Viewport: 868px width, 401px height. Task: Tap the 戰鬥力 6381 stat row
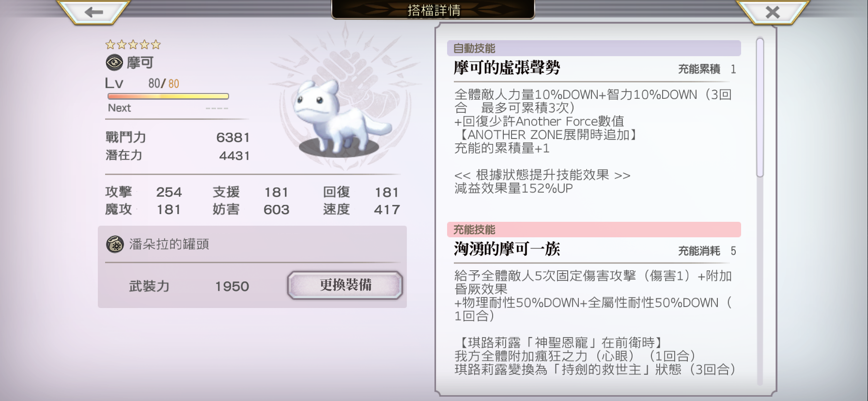pyautogui.click(x=177, y=138)
